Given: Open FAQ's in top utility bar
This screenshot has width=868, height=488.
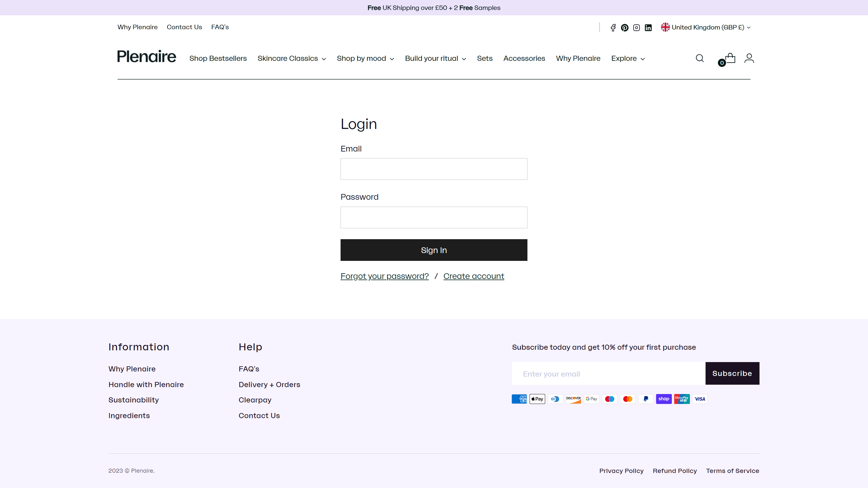Looking at the screenshot, I should 220,27.
